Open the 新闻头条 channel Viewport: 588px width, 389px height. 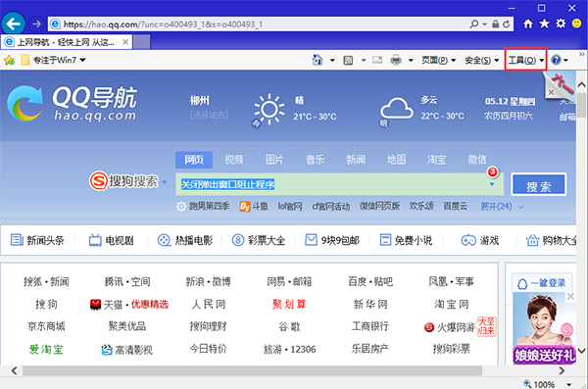[37, 240]
